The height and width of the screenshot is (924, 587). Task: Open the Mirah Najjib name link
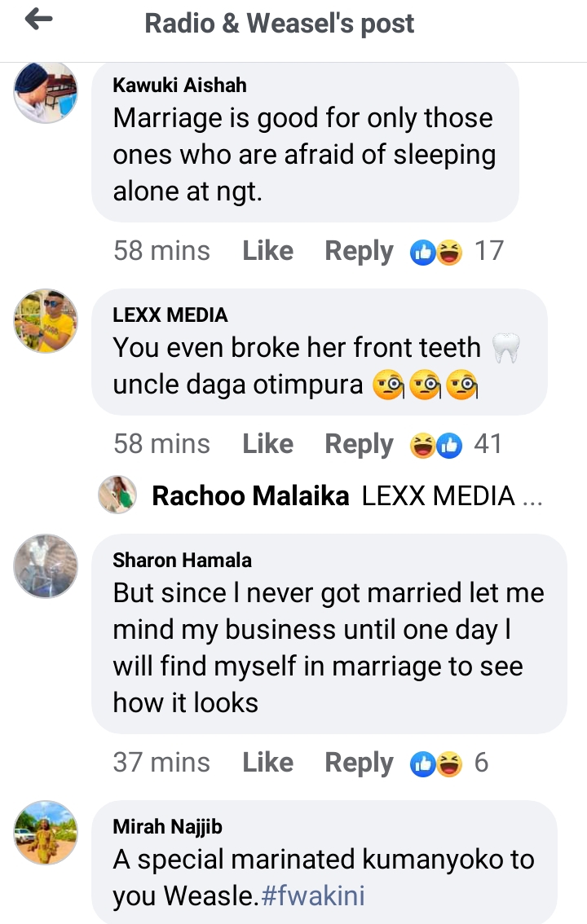coord(167,827)
